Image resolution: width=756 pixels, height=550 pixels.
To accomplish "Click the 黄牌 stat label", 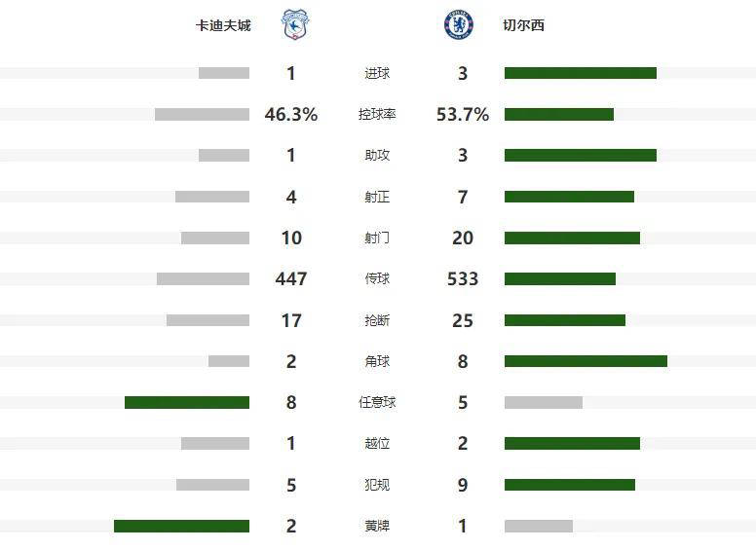I will click(377, 526).
